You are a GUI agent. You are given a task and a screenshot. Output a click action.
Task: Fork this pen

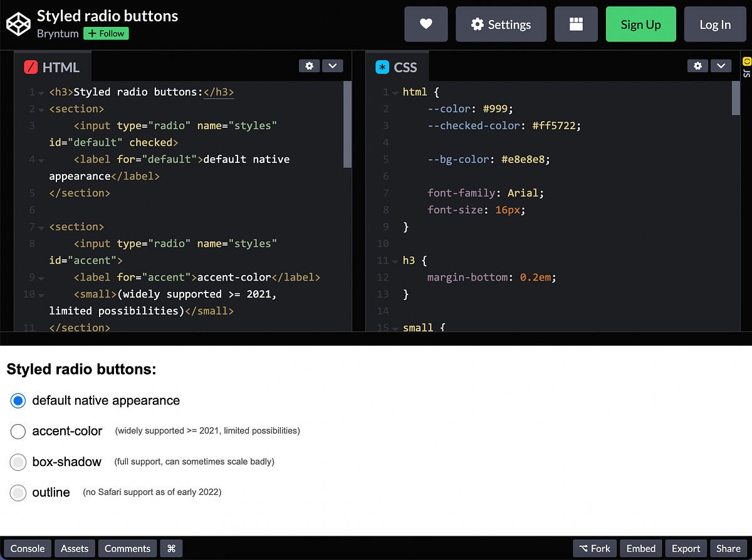pos(594,548)
